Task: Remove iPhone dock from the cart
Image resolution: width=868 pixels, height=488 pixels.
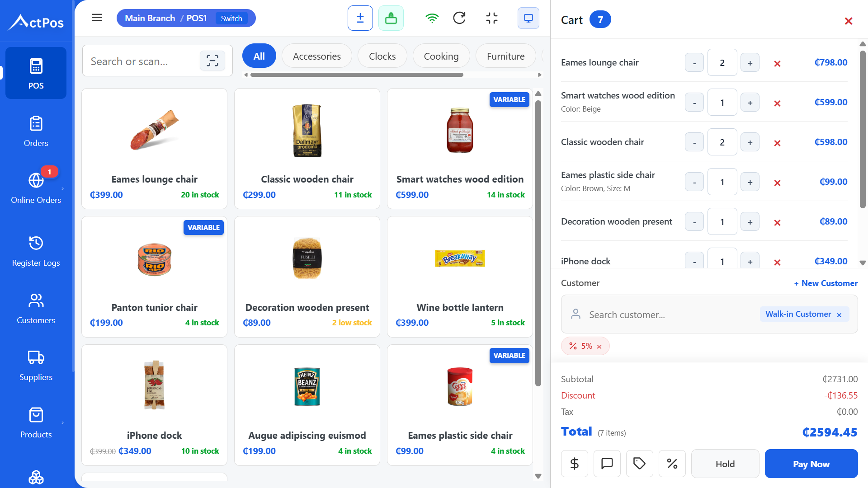Action: (x=777, y=262)
